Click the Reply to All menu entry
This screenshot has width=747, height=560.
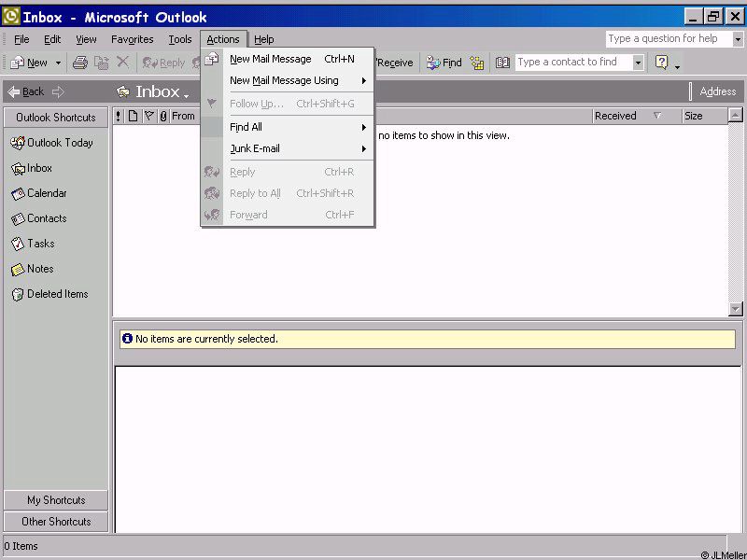pyautogui.click(x=288, y=194)
